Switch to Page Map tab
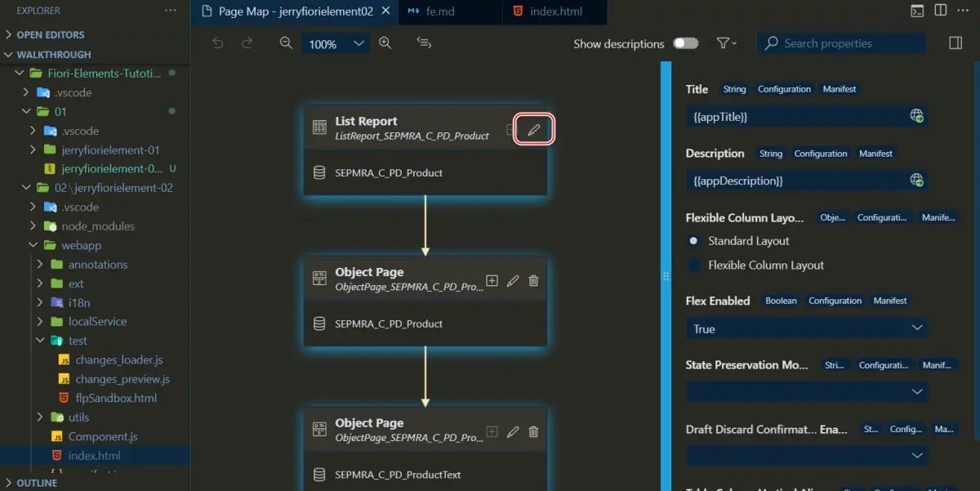 (x=295, y=11)
